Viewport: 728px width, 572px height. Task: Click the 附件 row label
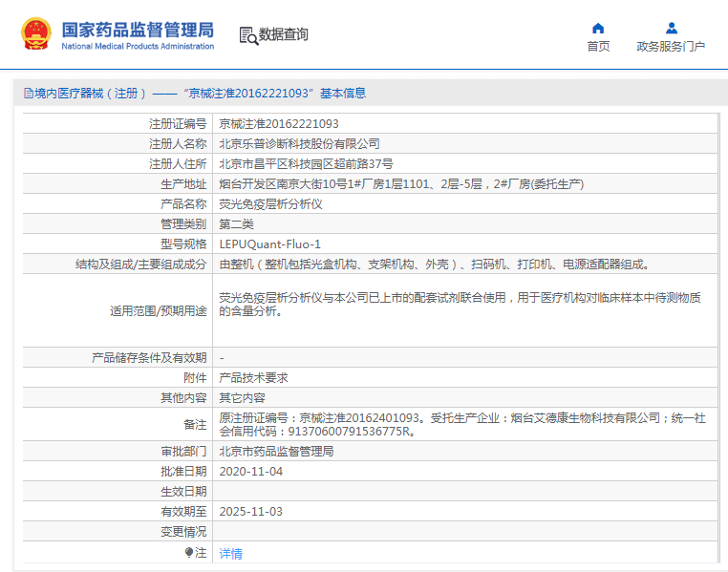195,377
